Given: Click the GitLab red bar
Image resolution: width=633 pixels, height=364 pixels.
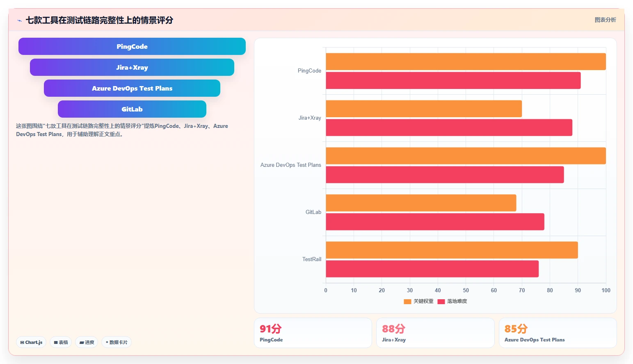Looking at the screenshot, I should click(435, 222).
